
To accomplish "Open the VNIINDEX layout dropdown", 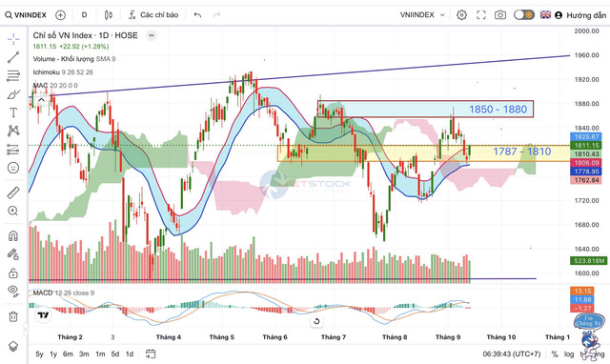I will tap(422, 15).
